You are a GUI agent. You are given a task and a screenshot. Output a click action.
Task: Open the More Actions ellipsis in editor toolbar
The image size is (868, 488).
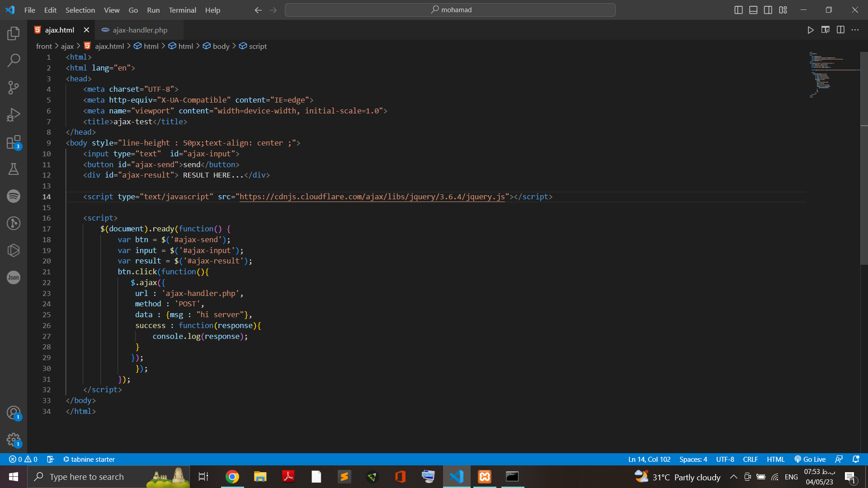(855, 30)
